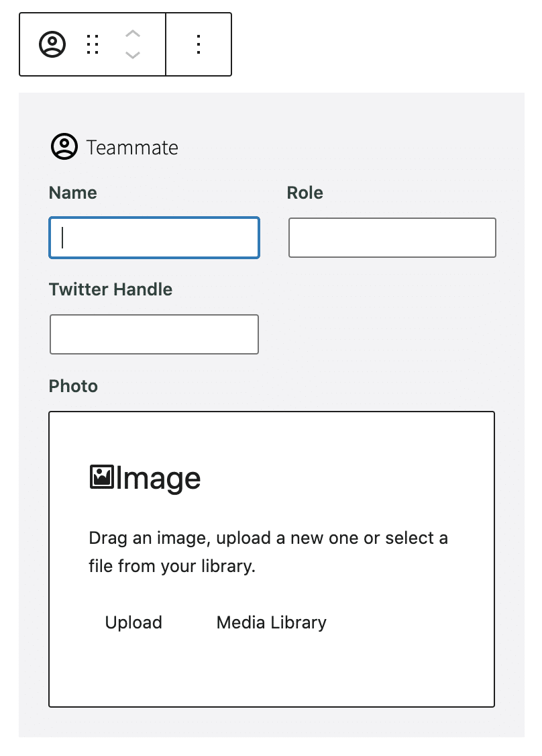Image resolution: width=542 pixels, height=756 pixels.
Task: Move block down with the down chevron
Action: pyautogui.click(x=133, y=55)
